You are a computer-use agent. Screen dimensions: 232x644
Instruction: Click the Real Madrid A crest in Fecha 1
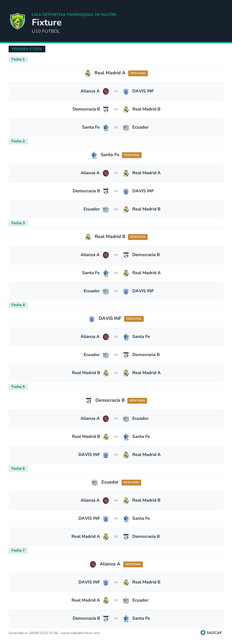88,73
